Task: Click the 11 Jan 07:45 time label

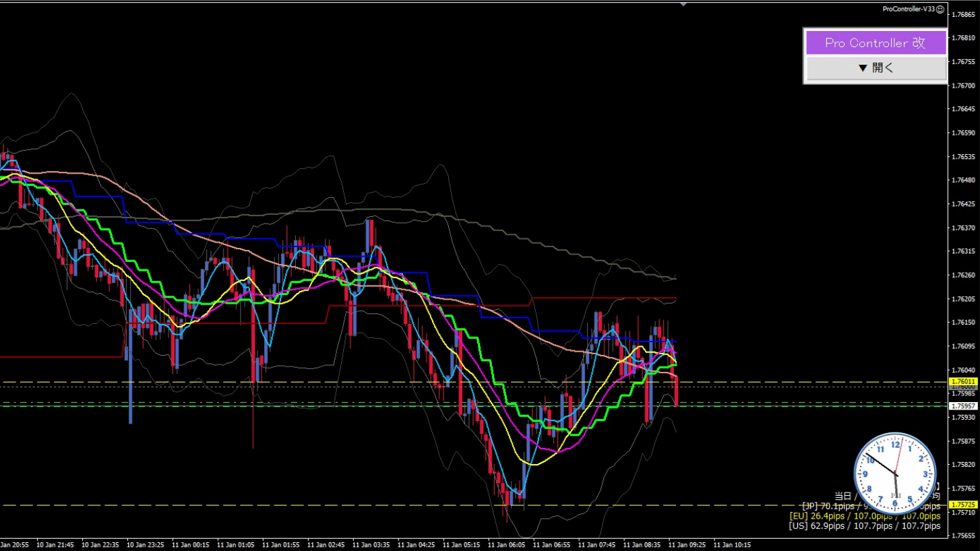Action: (596, 544)
